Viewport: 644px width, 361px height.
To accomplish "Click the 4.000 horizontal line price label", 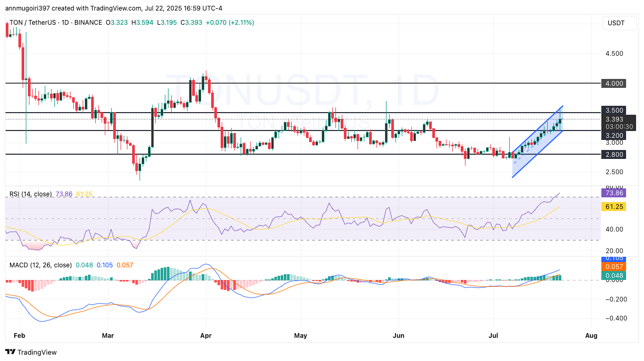I will [615, 83].
